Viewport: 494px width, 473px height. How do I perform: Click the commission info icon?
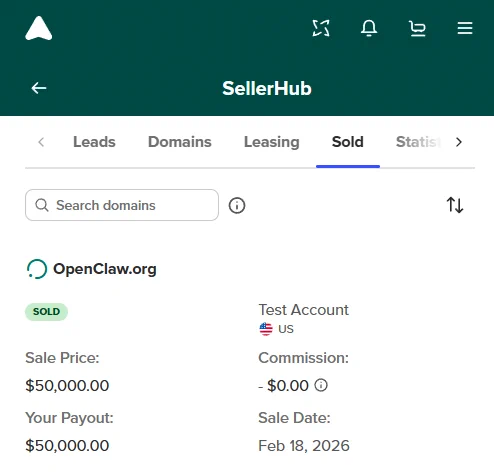[x=321, y=385]
